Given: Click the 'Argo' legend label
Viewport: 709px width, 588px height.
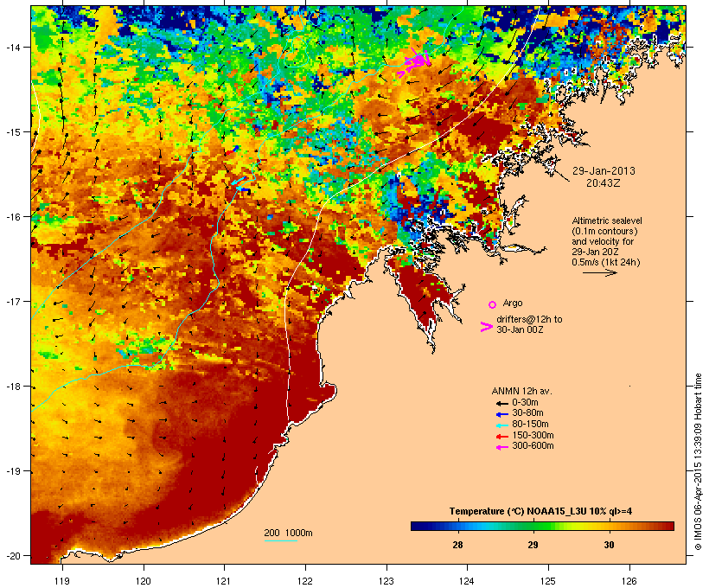Looking at the screenshot, I should coord(513,303).
